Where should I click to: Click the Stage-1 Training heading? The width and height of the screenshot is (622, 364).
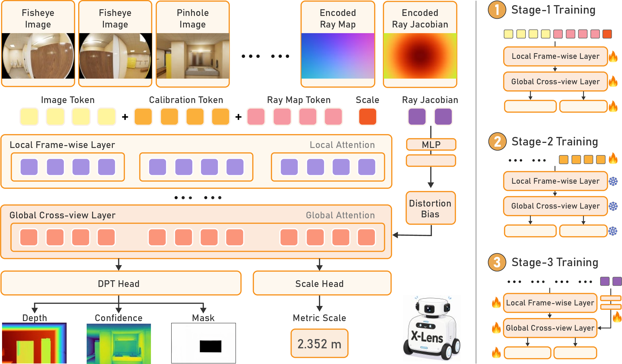[x=553, y=10]
